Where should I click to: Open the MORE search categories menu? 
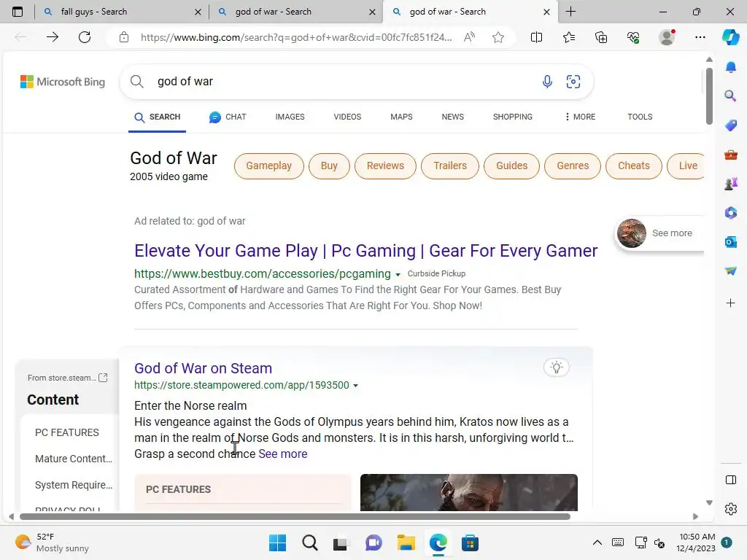pos(580,117)
